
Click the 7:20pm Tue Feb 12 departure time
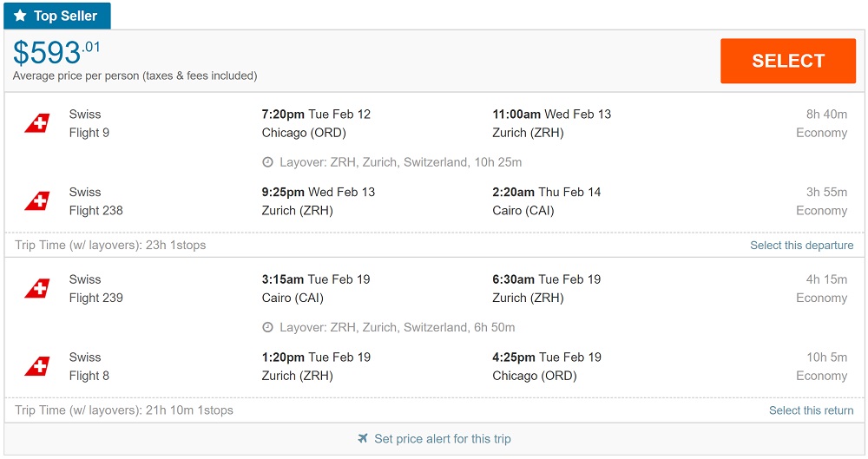point(316,114)
